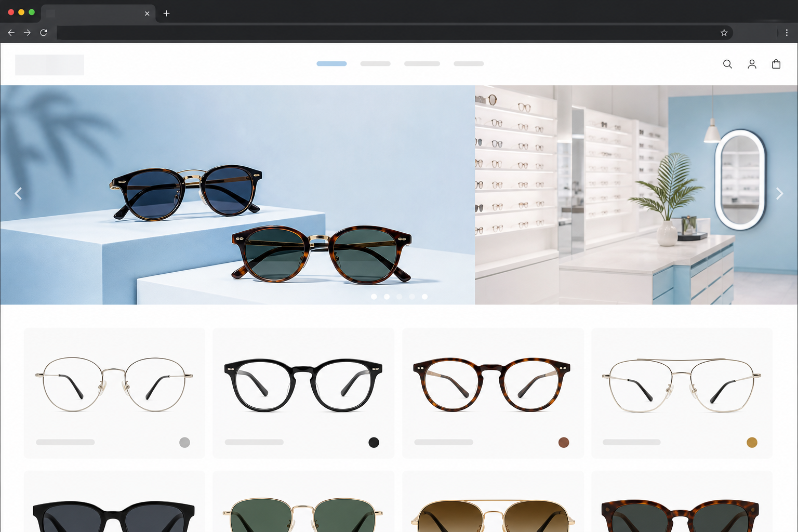
Task: Close the current browser tab
Action: [x=147, y=14]
